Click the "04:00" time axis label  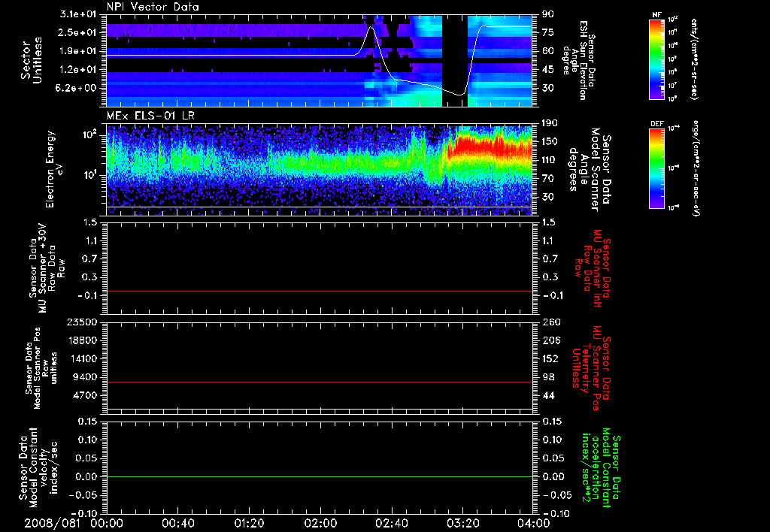coord(534,523)
